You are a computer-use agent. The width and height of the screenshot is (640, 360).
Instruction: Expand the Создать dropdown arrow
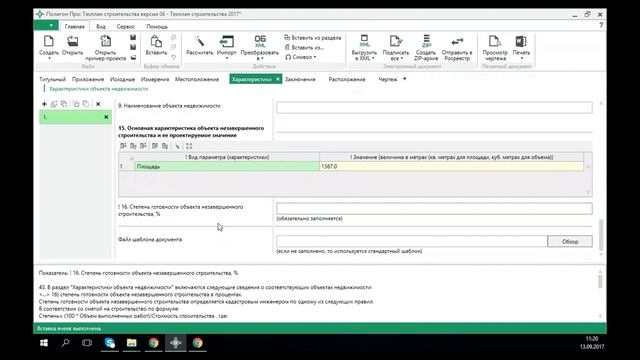pyautogui.click(x=49, y=58)
